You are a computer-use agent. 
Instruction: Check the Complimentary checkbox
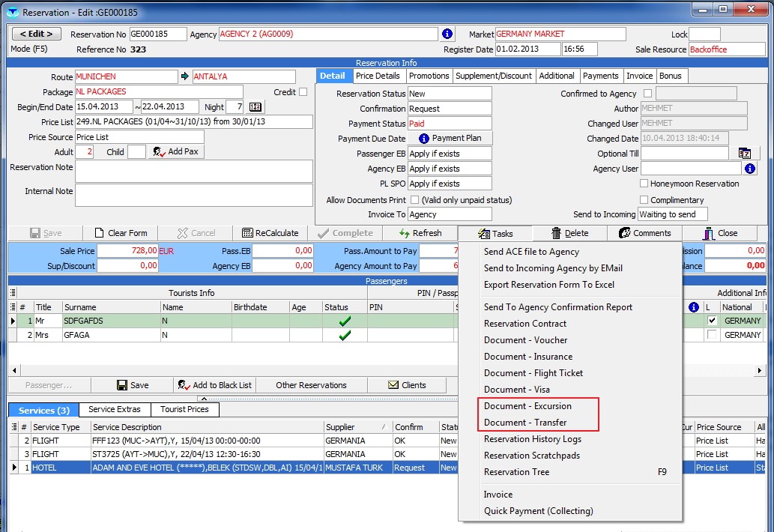click(644, 200)
